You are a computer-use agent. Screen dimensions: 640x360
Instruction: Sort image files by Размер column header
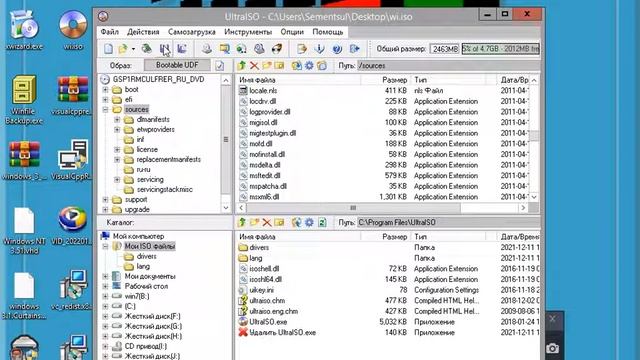pos(385,80)
